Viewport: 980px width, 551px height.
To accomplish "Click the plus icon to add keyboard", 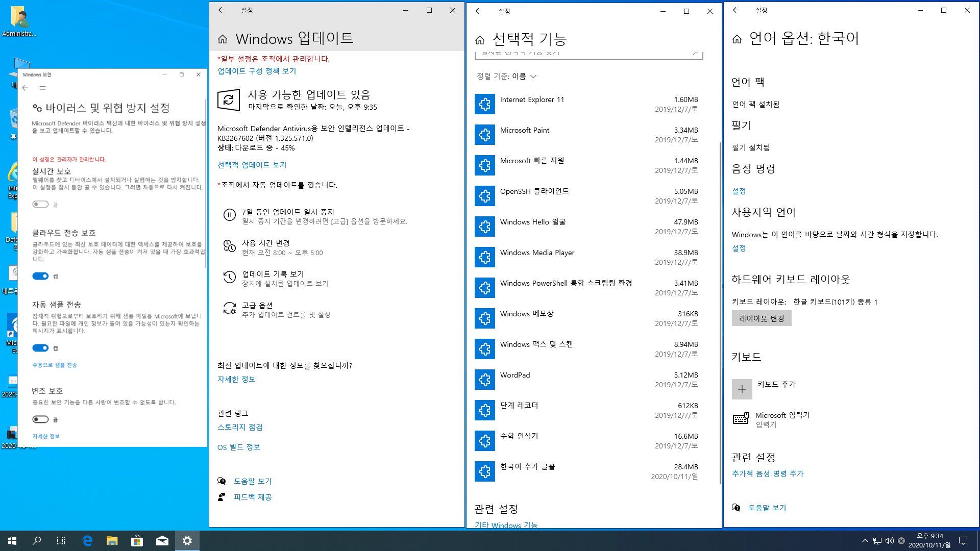I will 742,389.
